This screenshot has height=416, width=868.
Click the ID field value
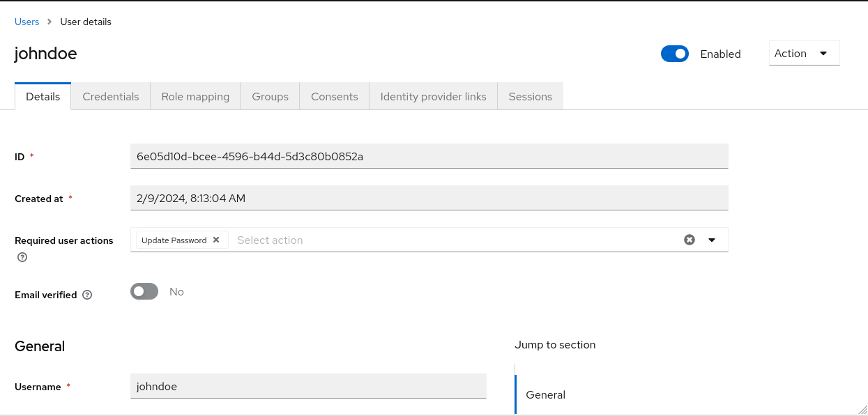pos(429,156)
